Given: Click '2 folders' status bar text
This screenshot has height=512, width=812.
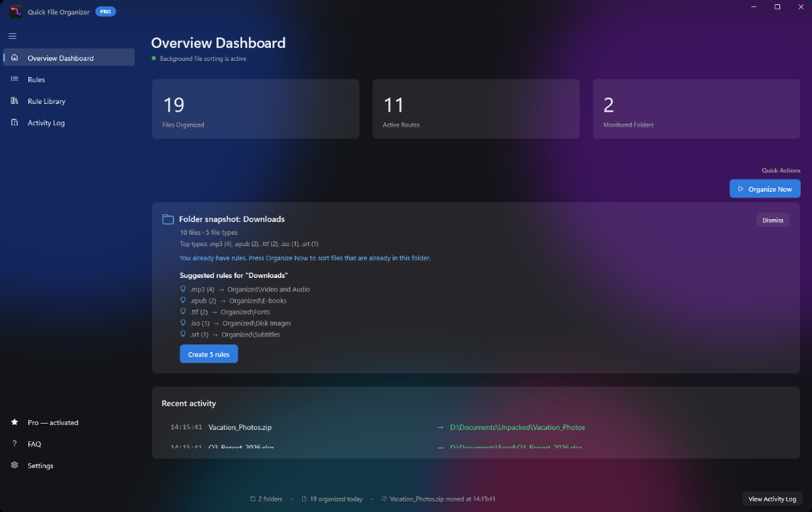Looking at the screenshot, I should (270, 499).
